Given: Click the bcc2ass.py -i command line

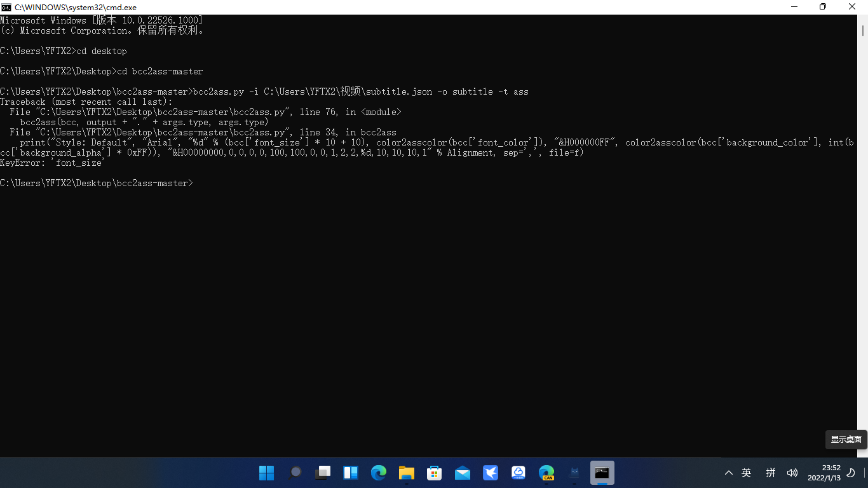Looking at the screenshot, I should (264, 91).
